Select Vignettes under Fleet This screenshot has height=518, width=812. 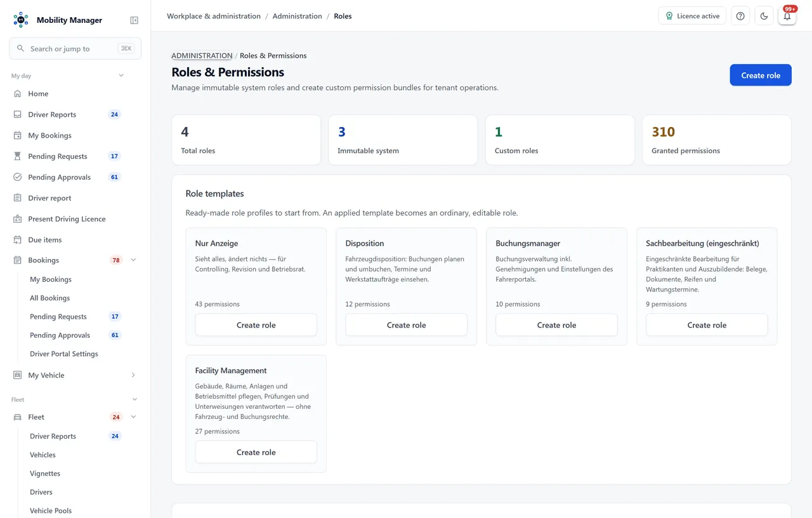(45, 474)
